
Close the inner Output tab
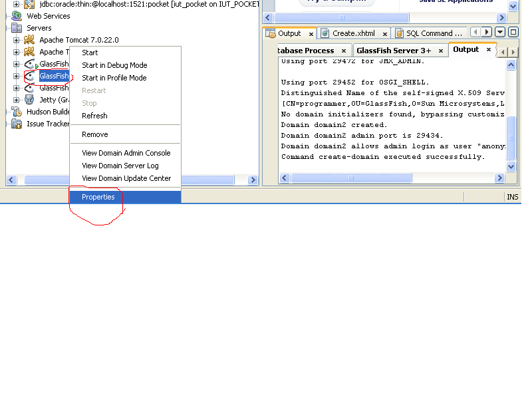pyautogui.click(x=489, y=49)
